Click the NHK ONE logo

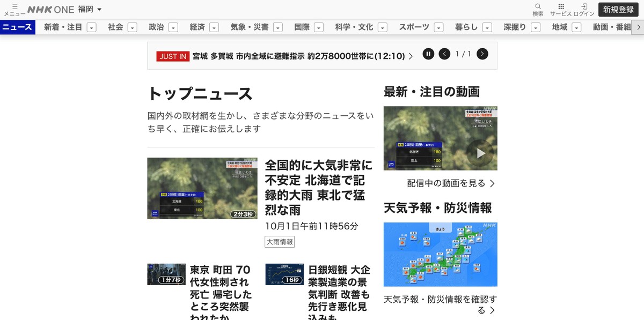(50, 9)
